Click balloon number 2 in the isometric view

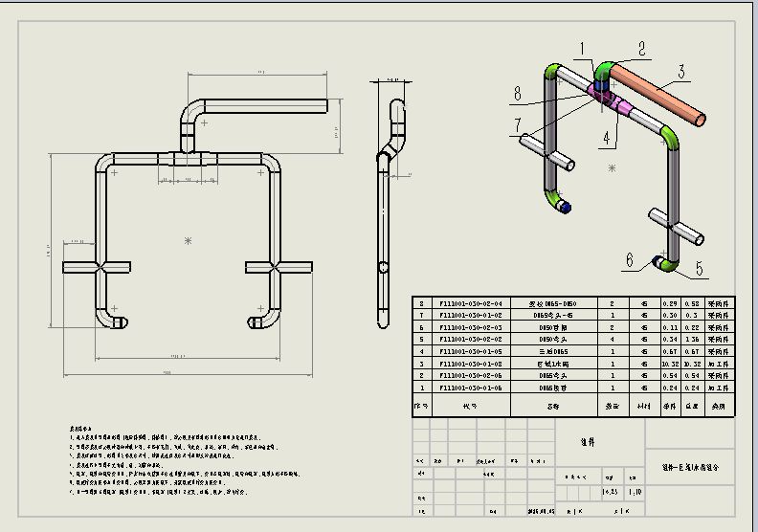(x=642, y=48)
